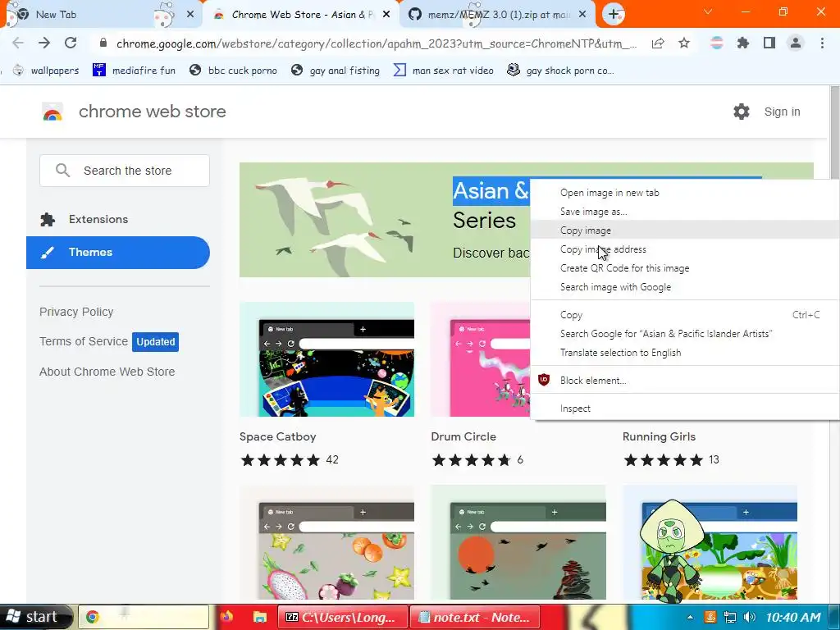Open the mediafire fun bookmark

click(135, 71)
